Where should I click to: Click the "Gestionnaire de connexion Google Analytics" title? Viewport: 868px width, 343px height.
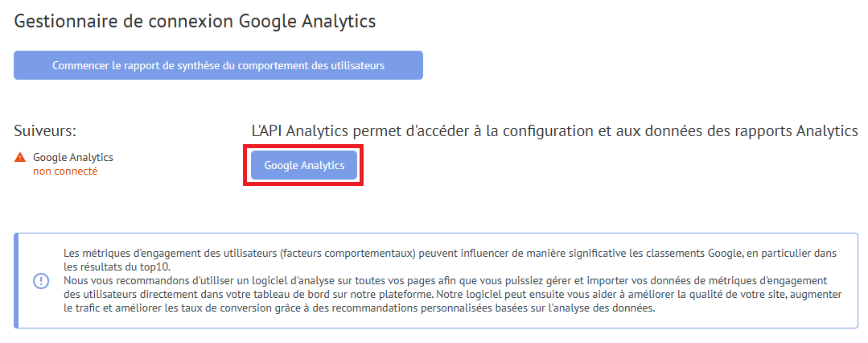pyautogui.click(x=195, y=21)
